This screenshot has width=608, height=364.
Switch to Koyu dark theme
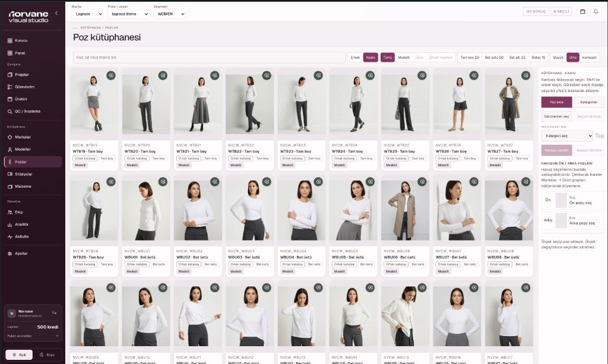(47, 354)
